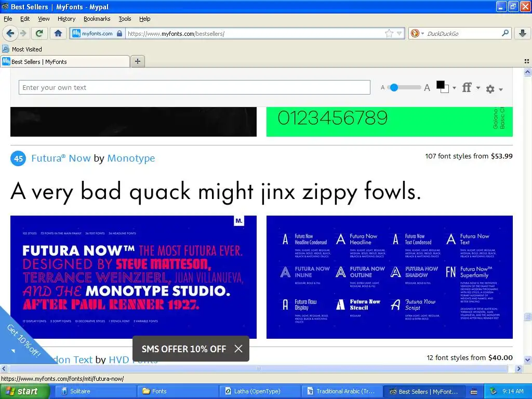This screenshot has height=399, width=532.
Task: Switch to the Fonts folder taskbar button
Action: pos(178,391)
